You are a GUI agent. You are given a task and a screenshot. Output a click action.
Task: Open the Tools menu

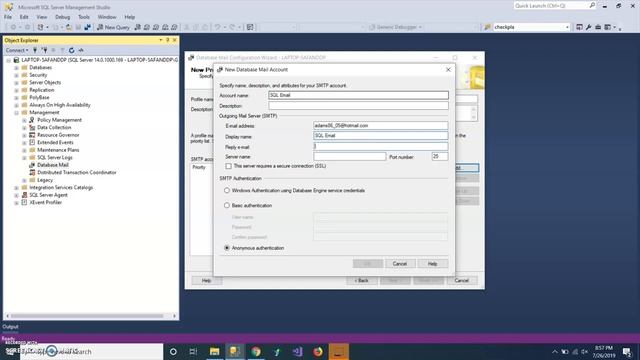pos(84,17)
